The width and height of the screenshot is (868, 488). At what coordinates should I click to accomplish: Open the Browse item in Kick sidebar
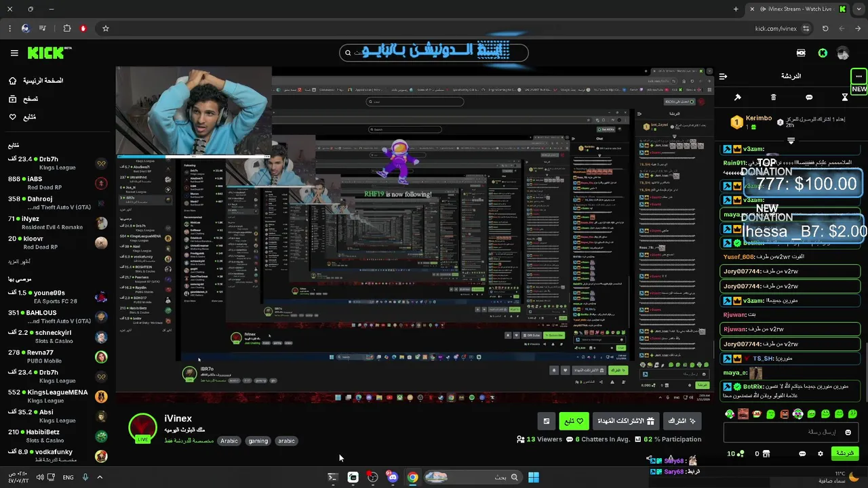point(23,99)
